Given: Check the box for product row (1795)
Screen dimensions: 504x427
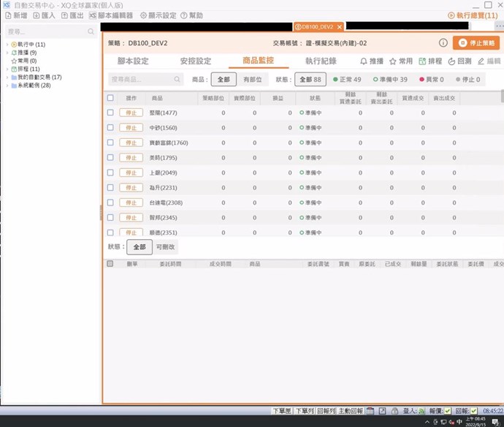Looking at the screenshot, I should tap(110, 158).
